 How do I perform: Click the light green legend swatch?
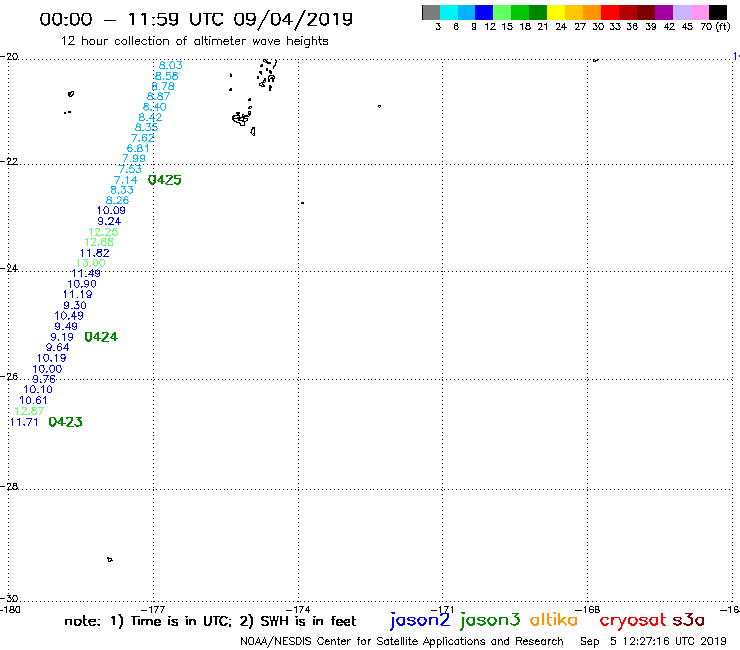502,12
